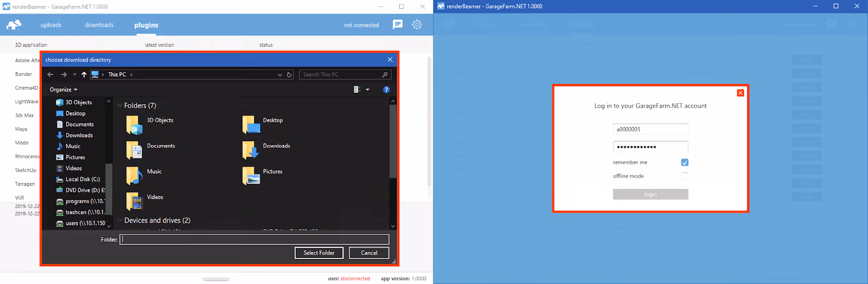Open the settings gear icon
The height and width of the screenshot is (284, 868).
417,24
